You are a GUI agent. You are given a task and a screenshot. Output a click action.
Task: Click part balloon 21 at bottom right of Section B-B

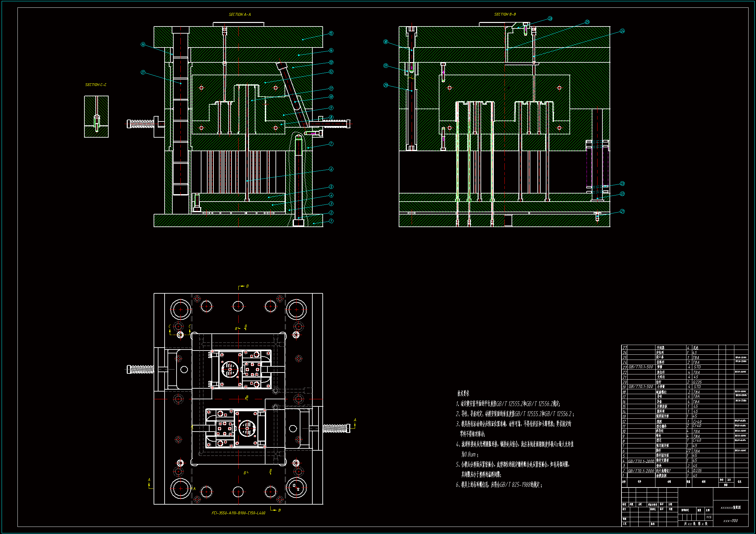click(622, 212)
